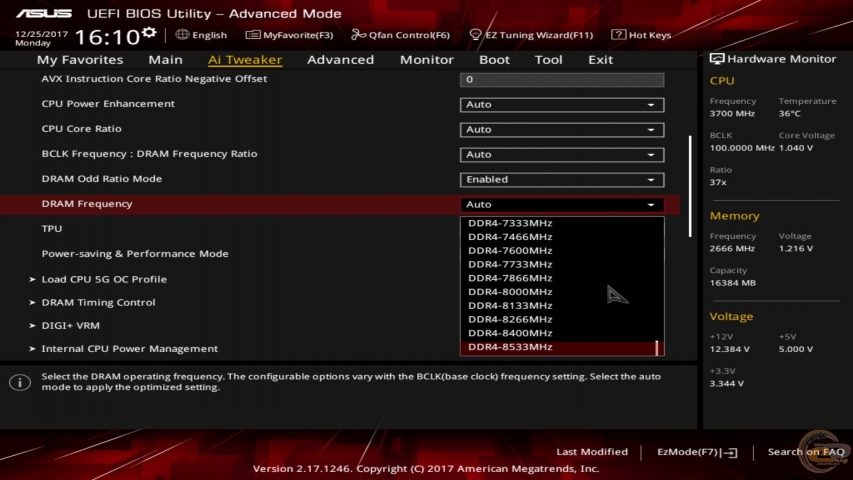The height and width of the screenshot is (480, 853).
Task: Click the EzMode(F7) switch icon
Action: (x=729, y=453)
